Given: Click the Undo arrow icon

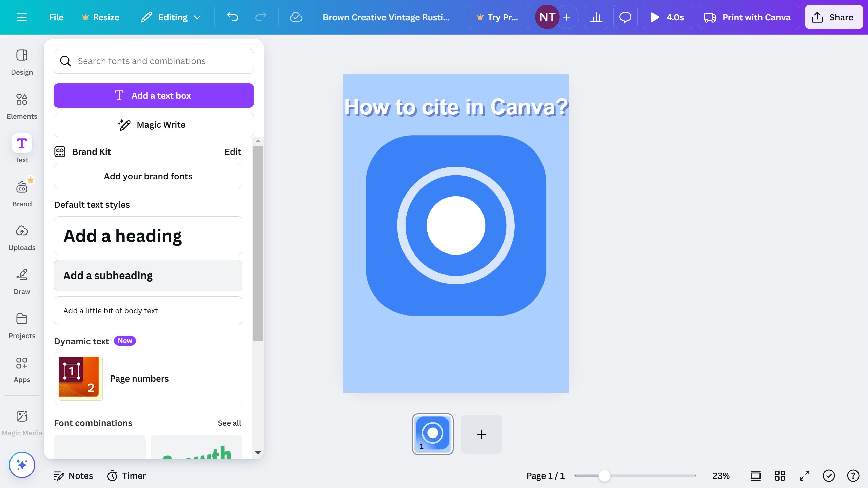Looking at the screenshot, I should click(x=233, y=17).
